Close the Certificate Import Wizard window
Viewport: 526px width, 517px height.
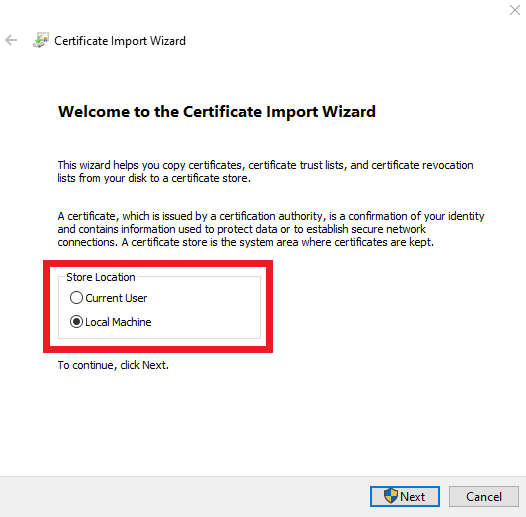515,10
